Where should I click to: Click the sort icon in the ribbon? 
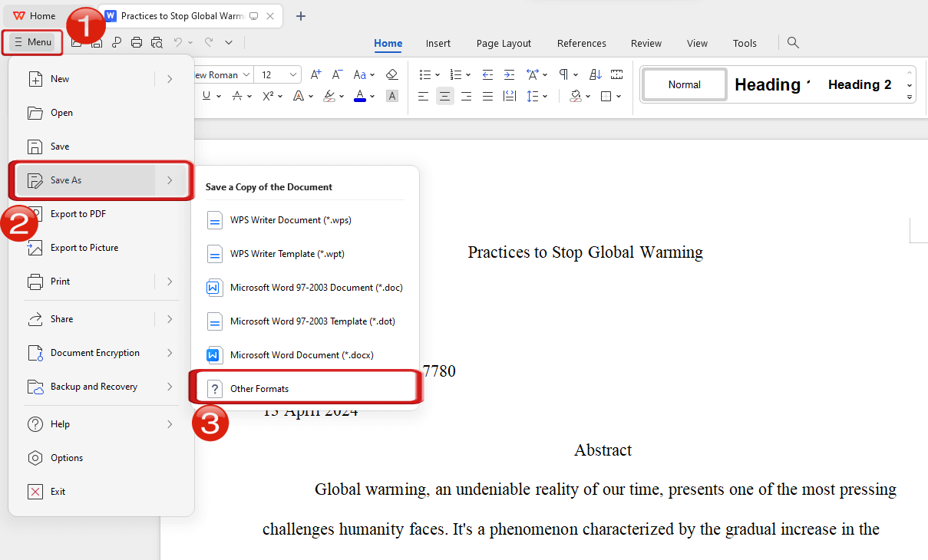[596, 74]
